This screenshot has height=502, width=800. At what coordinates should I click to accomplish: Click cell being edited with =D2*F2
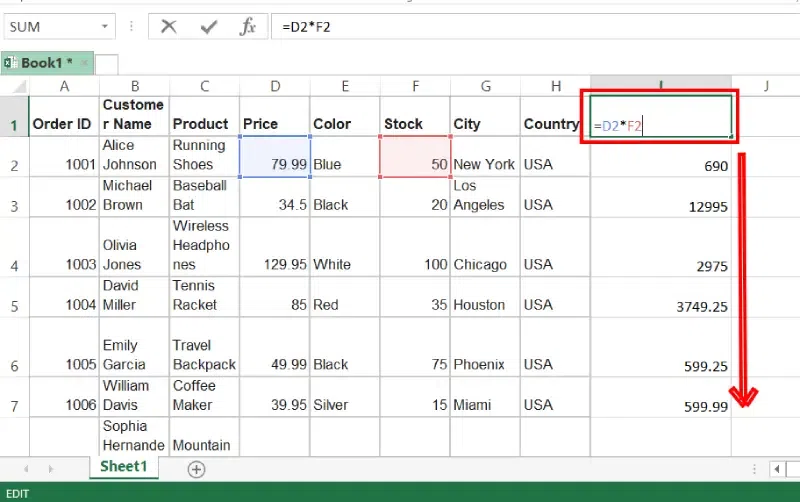[x=661, y=116]
